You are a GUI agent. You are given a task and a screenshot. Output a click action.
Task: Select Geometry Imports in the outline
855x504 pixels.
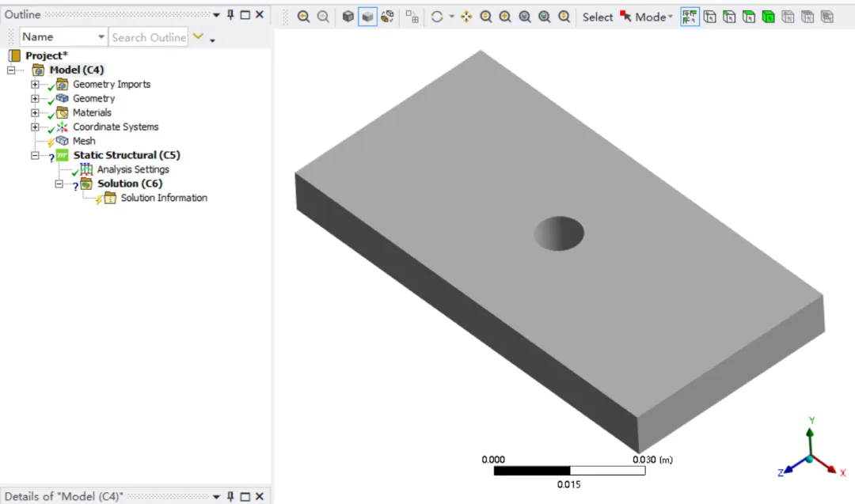pyautogui.click(x=112, y=84)
